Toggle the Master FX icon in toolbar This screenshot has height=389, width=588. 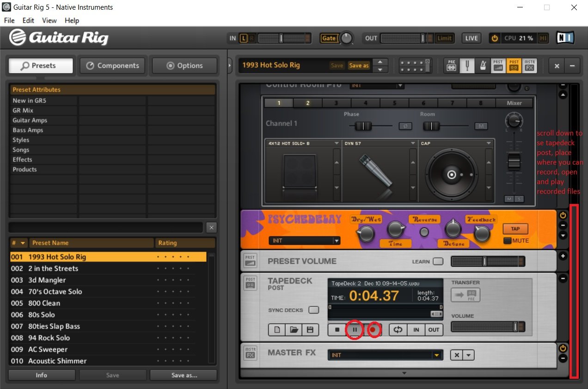point(530,66)
